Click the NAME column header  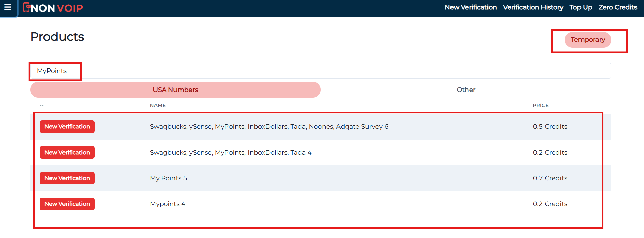point(158,105)
